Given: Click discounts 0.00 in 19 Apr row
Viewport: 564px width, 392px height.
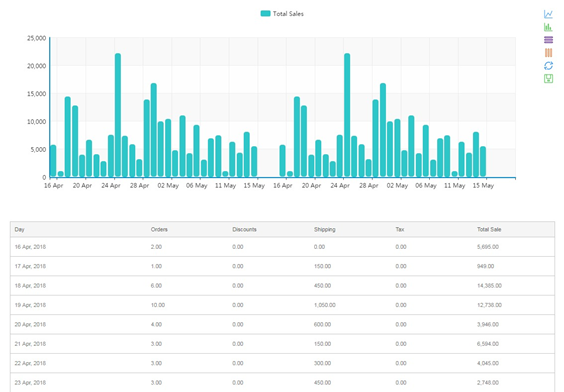Looking at the screenshot, I should (238, 305).
